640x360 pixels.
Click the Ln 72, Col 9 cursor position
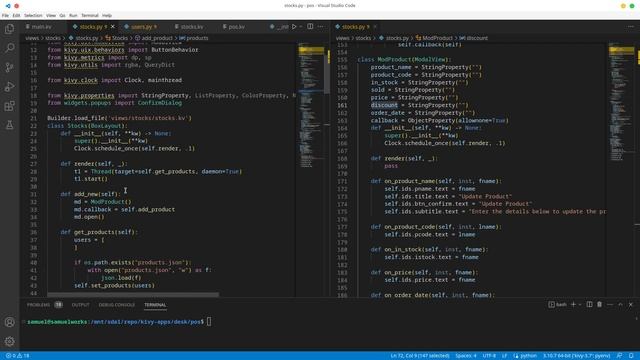[x=420, y=356]
